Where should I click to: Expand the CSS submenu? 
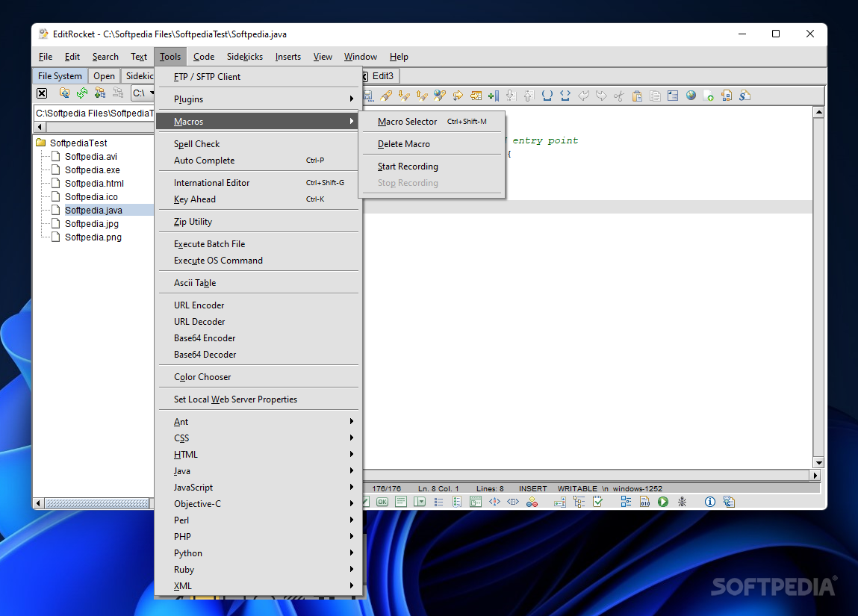coord(257,438)
